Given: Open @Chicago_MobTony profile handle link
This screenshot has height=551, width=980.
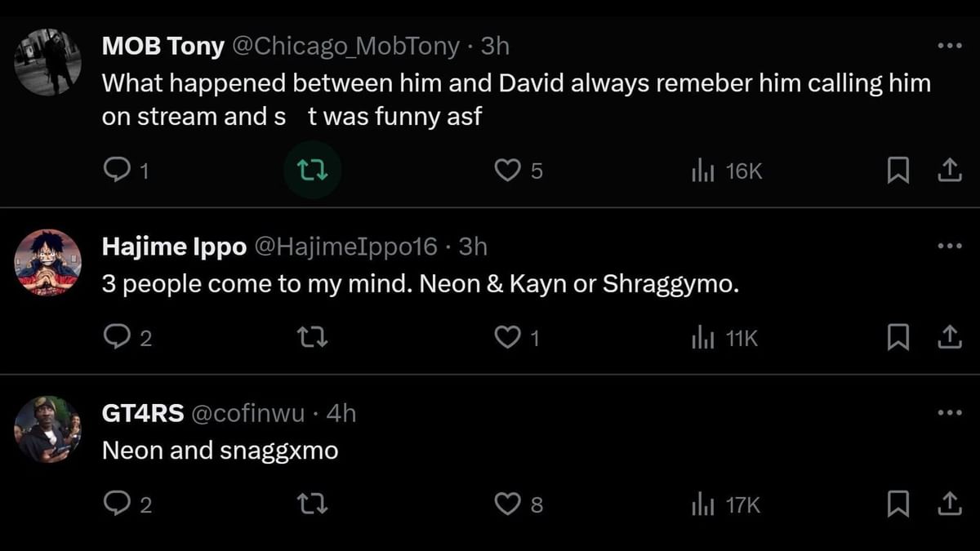Looking at the screenshot, I should 346,47.
